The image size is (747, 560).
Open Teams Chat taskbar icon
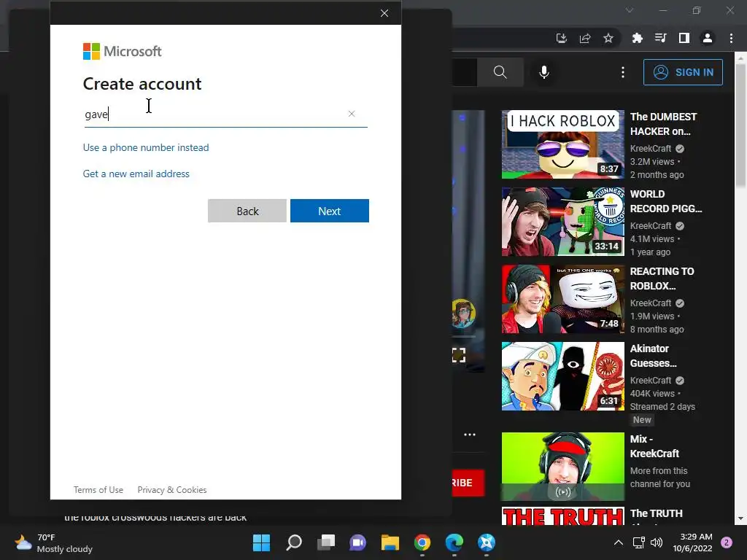click(x=357, y=542)
